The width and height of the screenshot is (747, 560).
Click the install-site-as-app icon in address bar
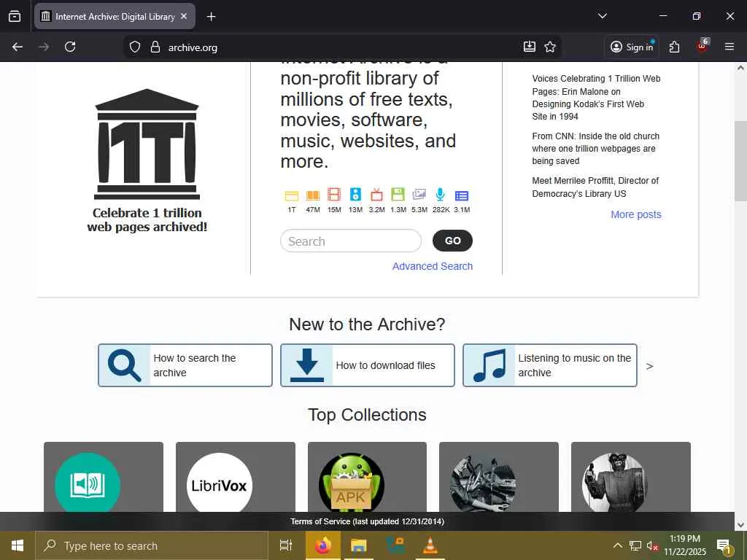tap(530, 47)
